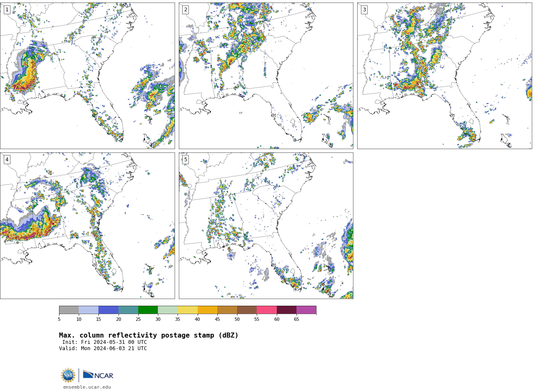Click the panel number 3 label box
This screenshot has width=536, height=392.
[364, 10]
